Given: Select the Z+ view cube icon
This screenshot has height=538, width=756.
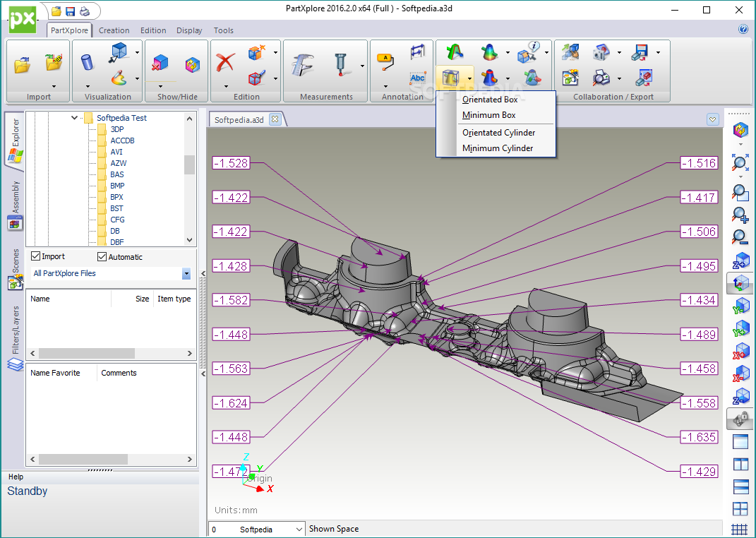Looking at the screenshot, I should click(740, 261).
